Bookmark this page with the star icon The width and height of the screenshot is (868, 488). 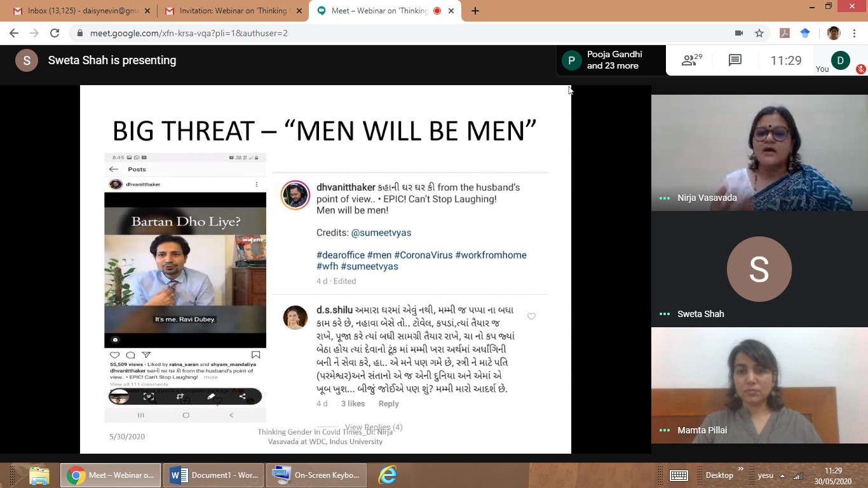click(759, 33)
